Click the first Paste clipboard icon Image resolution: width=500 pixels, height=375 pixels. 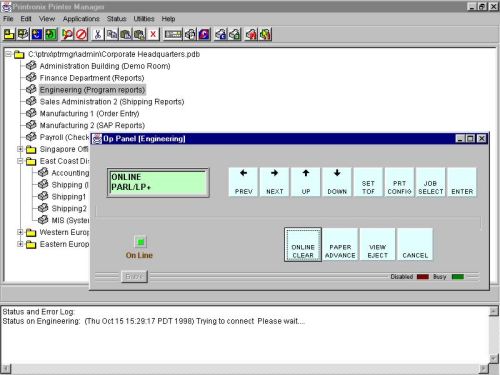point(125,34)
